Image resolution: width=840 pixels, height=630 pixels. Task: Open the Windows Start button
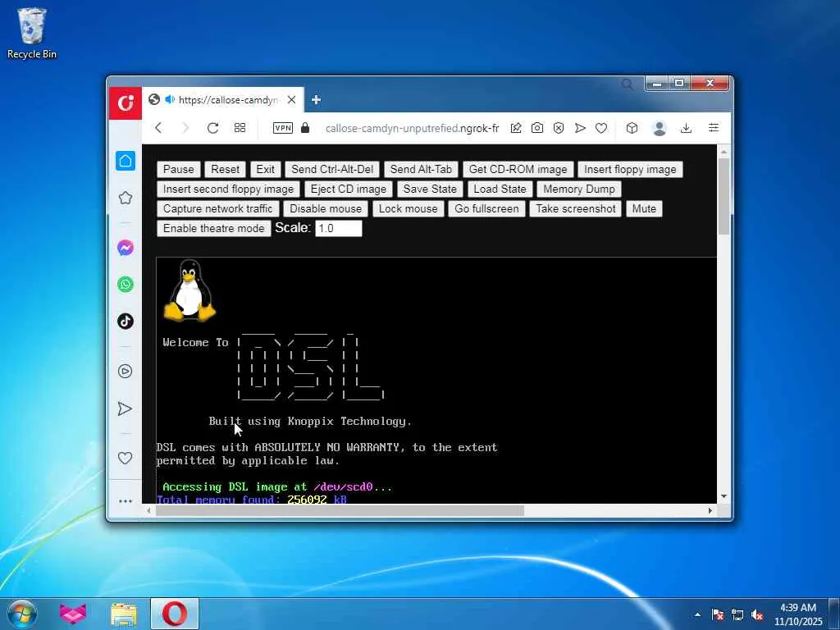[21, 614]
